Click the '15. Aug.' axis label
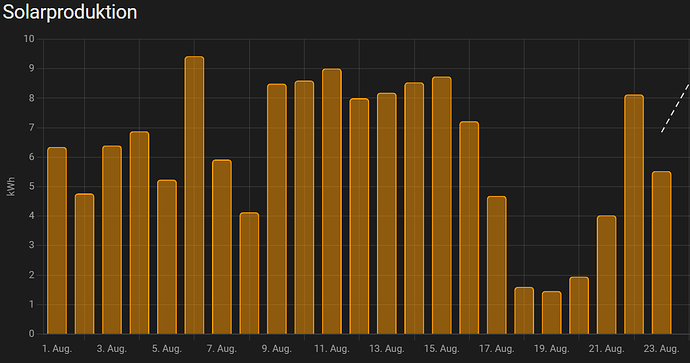This screenshot has width=690, height=363. pos(442,349)
